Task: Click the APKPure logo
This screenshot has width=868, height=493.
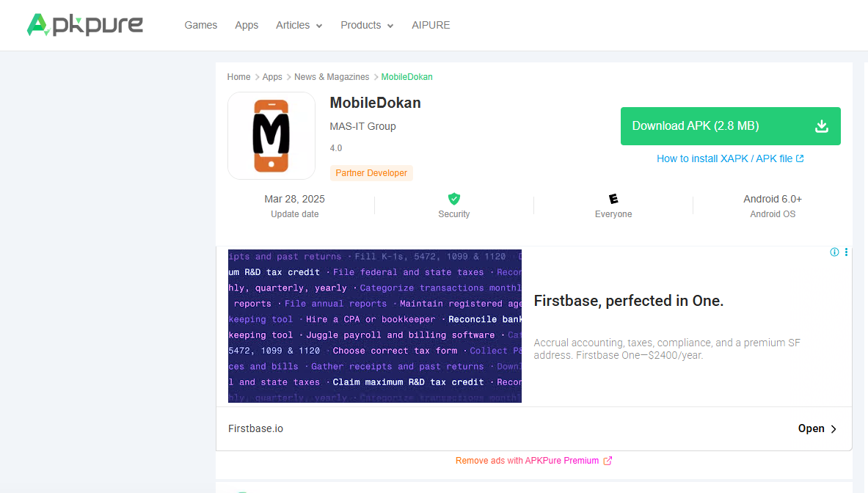Action: coord(84,25)
